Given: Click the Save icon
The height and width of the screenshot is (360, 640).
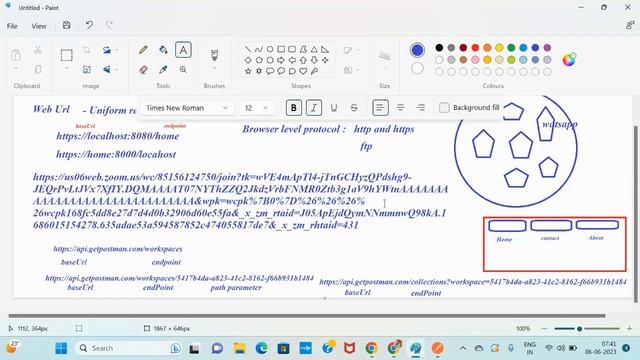Looking at the screenshot, I should 67,25.
